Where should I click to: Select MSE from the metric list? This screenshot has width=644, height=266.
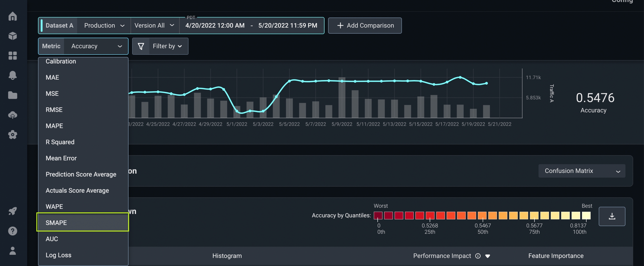click(83, 94)
